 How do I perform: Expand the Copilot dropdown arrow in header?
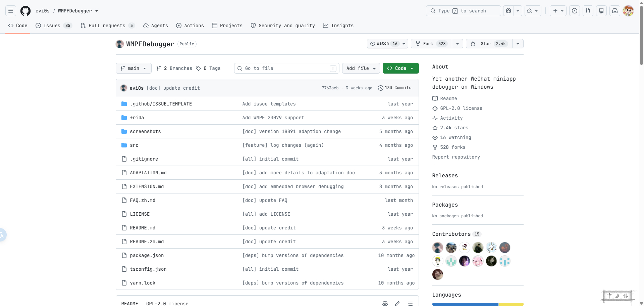tap(518, 11)
